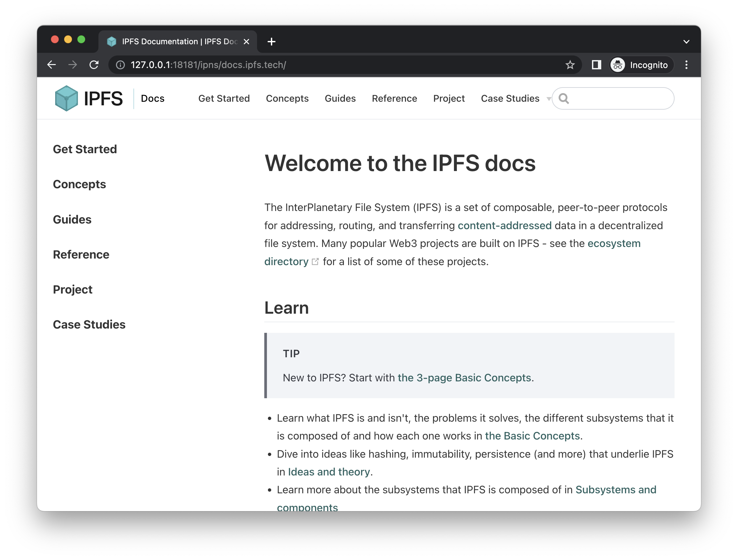This screenshot has width=738, height=560.
Task: Go back with the browser back arrow
Action: coord(52,65)
